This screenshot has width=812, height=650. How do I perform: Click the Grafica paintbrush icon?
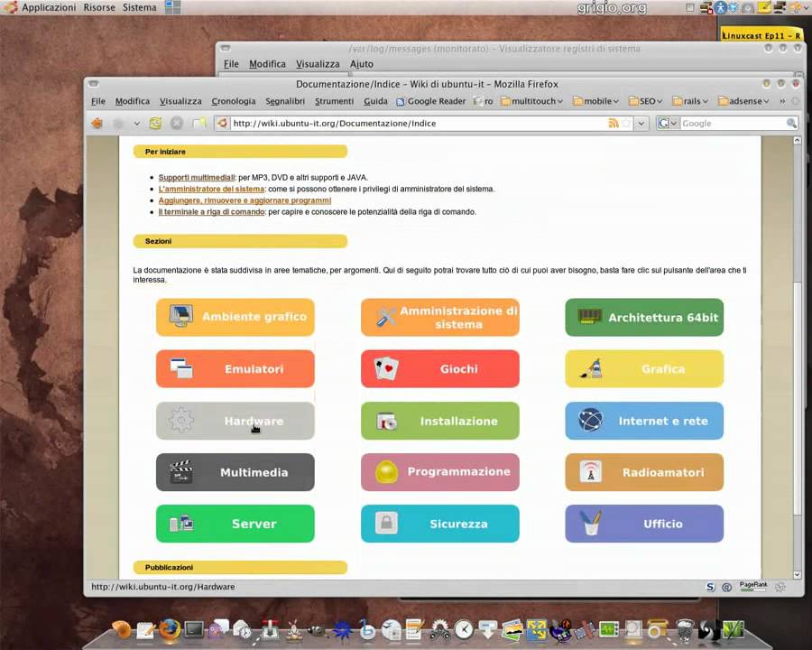tap(591, 368)
